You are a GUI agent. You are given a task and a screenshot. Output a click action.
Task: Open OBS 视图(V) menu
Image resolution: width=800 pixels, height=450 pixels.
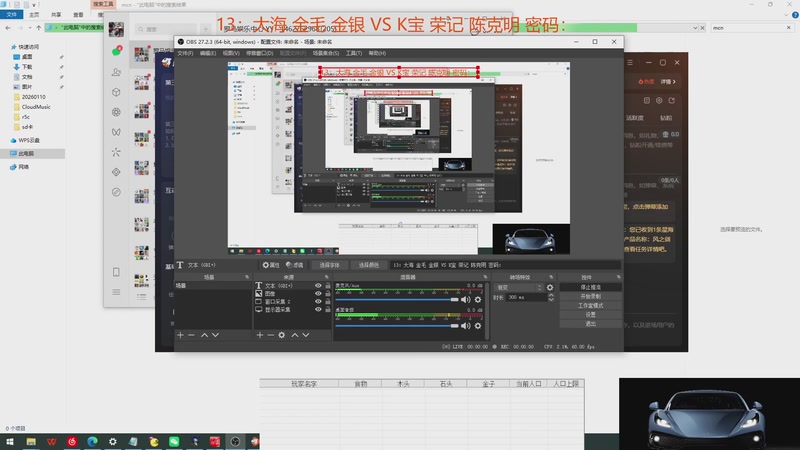point(231,53)
